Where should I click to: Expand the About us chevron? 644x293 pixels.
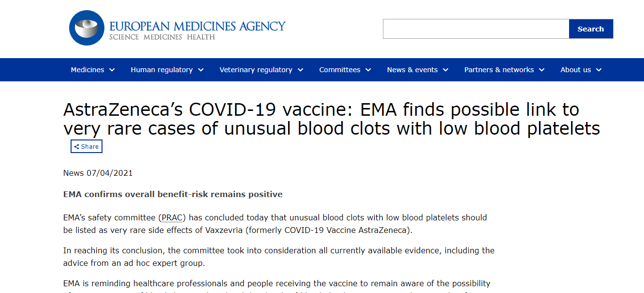(x=599, y=70)
